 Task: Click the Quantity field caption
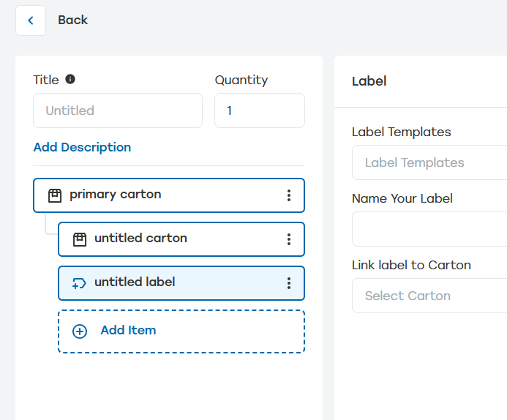click(241, 80)
